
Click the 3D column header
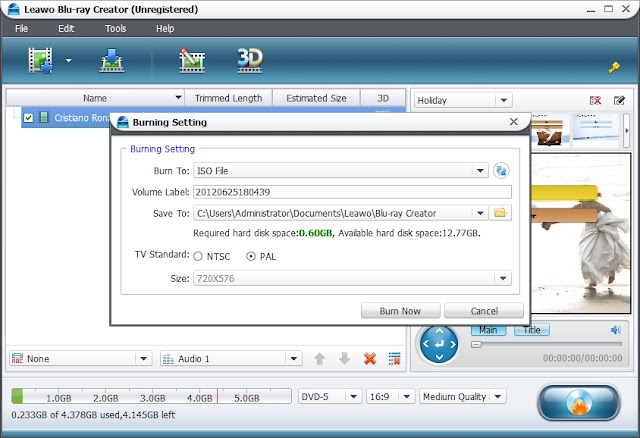(383, 98)
